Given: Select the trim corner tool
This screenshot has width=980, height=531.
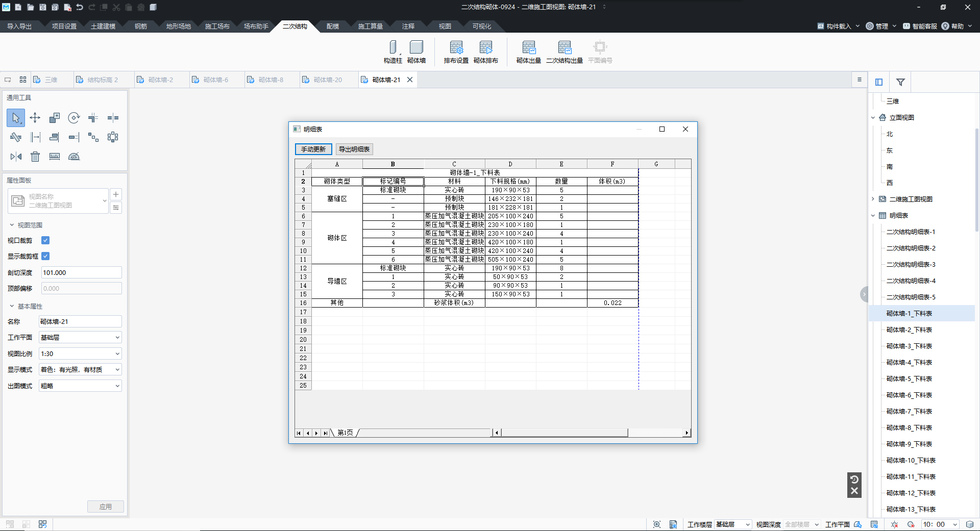Looking at the screenshot, I should click(93, 118).
